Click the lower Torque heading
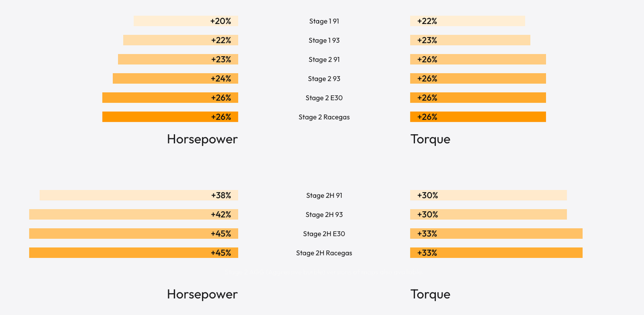 coord(431,294)
